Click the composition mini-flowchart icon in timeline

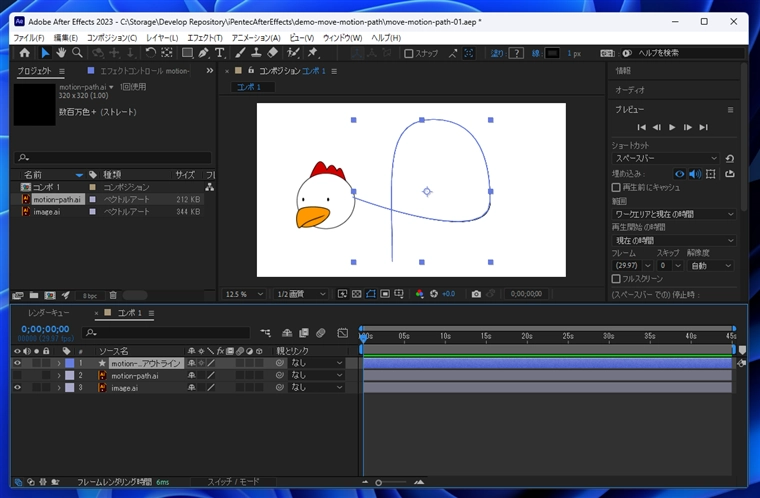click(265, 333)
